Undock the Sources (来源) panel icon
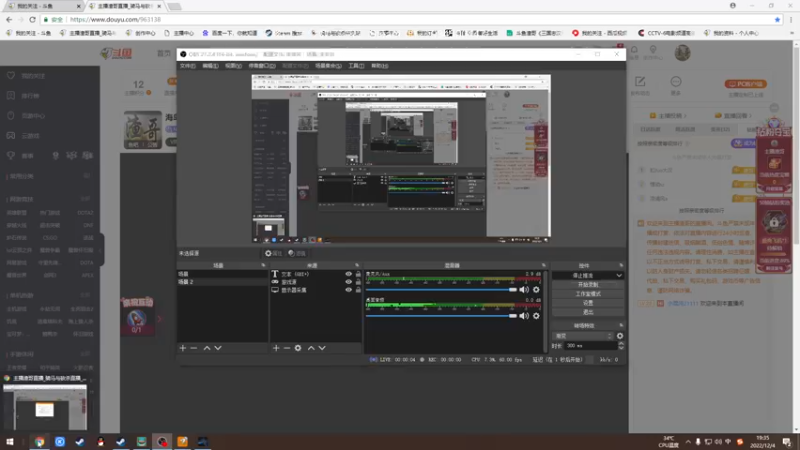This screenshot has height=450, width=800. [357, 265]
